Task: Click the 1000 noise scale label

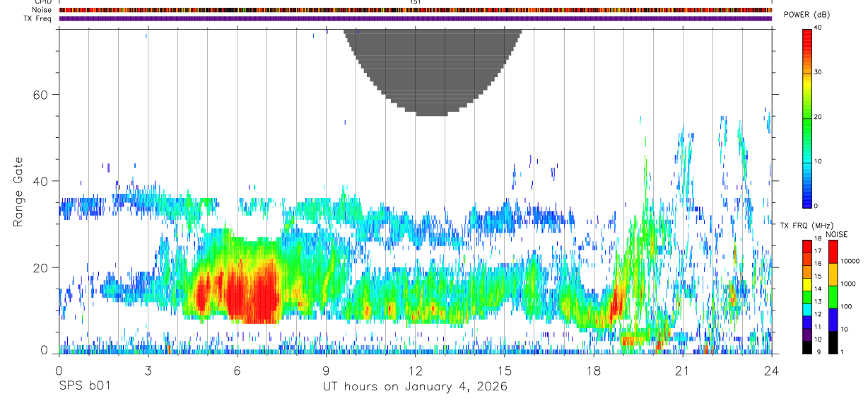Action: (x=848, y=284)
